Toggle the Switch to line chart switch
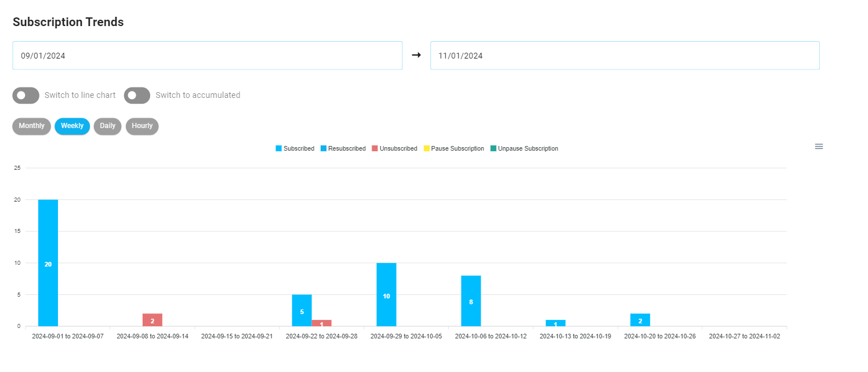 click(26, 96)
